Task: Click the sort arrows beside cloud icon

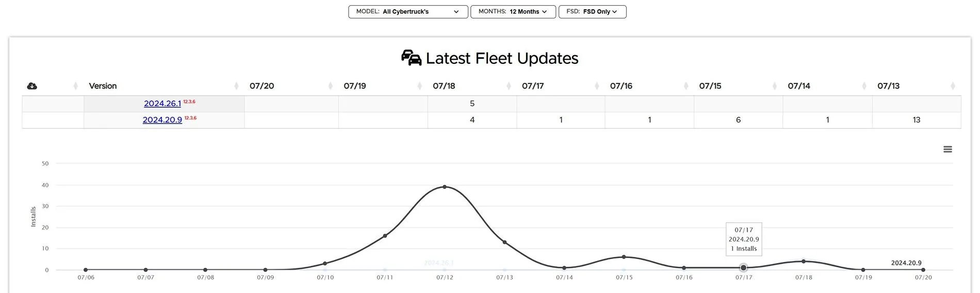Action: (x=76, y=86)
